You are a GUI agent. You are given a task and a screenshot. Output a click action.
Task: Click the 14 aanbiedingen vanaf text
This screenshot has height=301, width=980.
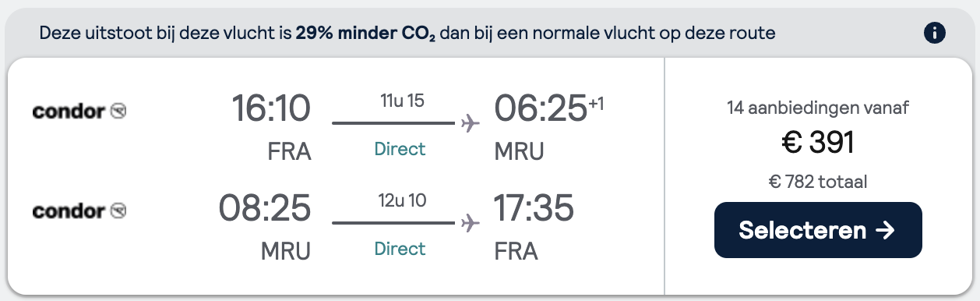click(818, 108)
